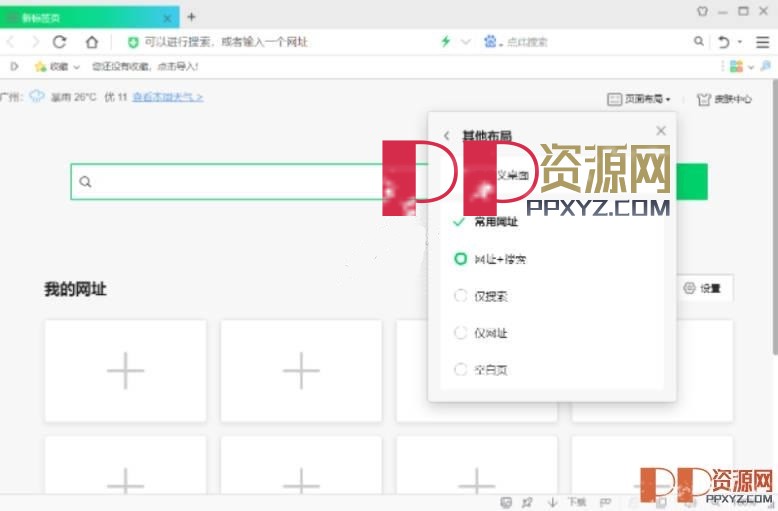This screenshot has width=778, height=511.
Task: Click the green shield security icon
Action: (132, 43)
